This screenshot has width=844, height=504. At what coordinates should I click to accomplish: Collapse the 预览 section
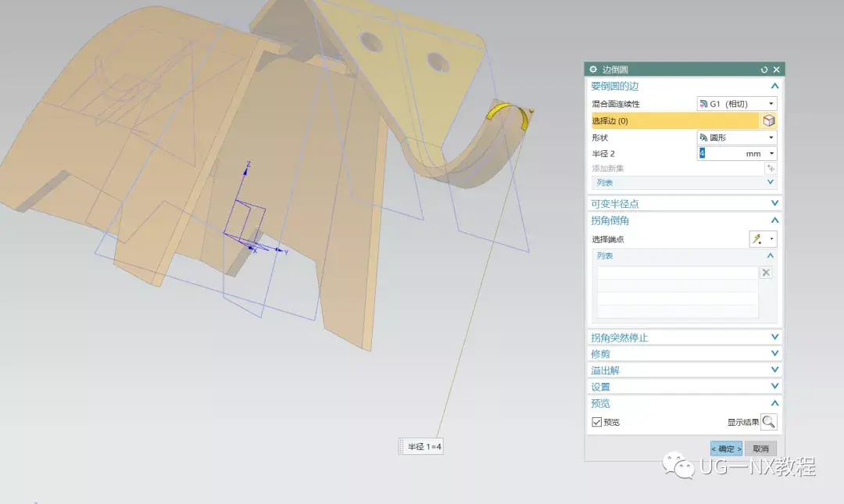click(x=774, y=403)
